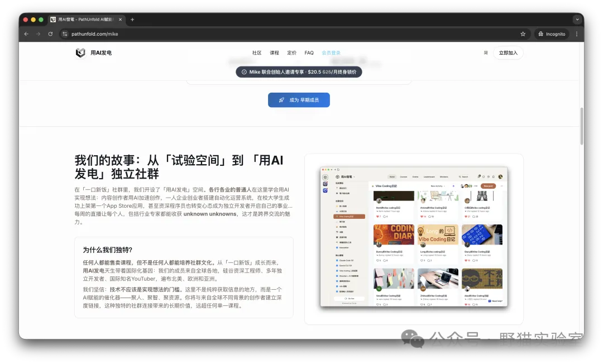Click the page vertical scrollbar thumb
Image resolution: width=603 pixels, height=364 pixels.
click(581, 126)
